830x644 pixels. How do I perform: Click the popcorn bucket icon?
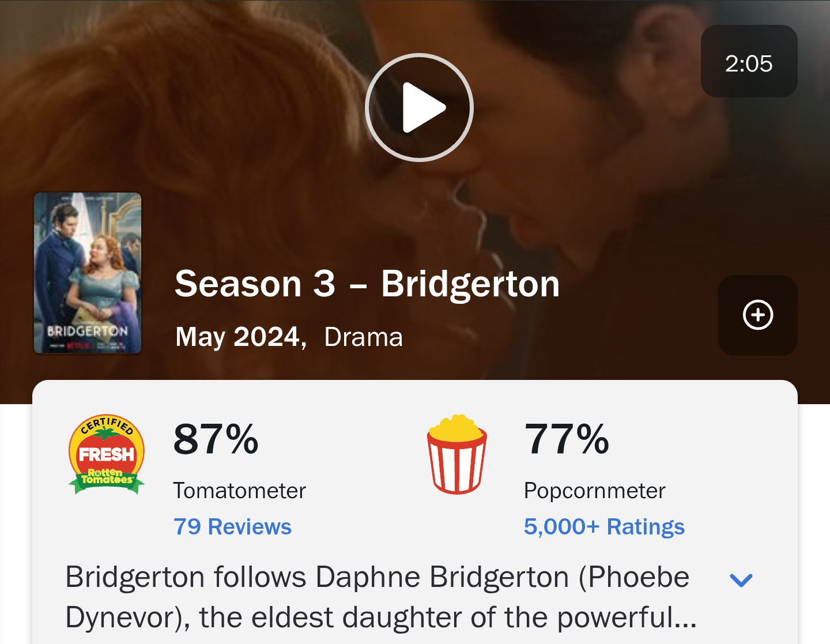456,454
